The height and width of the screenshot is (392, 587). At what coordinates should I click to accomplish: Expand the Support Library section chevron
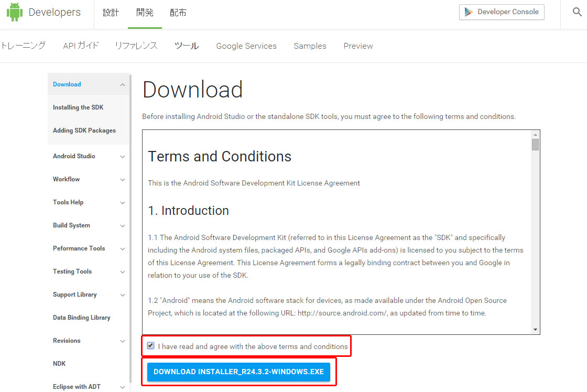coord(123,295)
